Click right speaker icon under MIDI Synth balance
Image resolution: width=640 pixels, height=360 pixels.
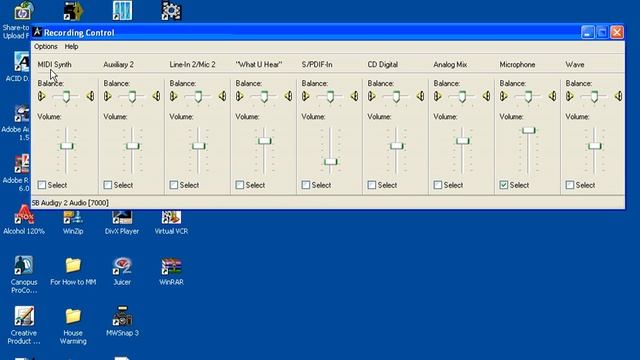[x=90, y=96]
